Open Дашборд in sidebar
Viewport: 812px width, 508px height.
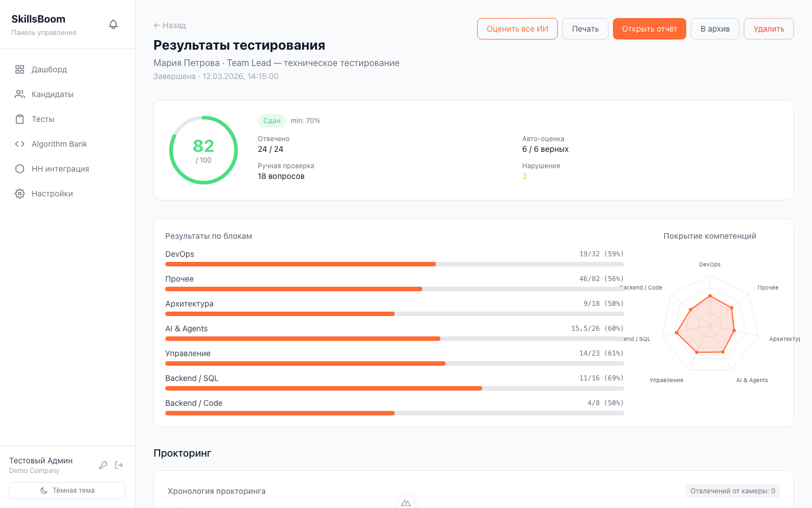click(68, 69)
